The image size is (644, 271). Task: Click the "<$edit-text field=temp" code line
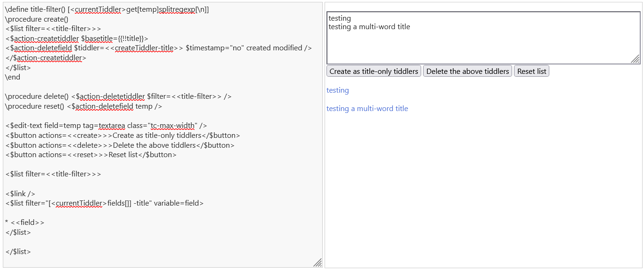106,126
